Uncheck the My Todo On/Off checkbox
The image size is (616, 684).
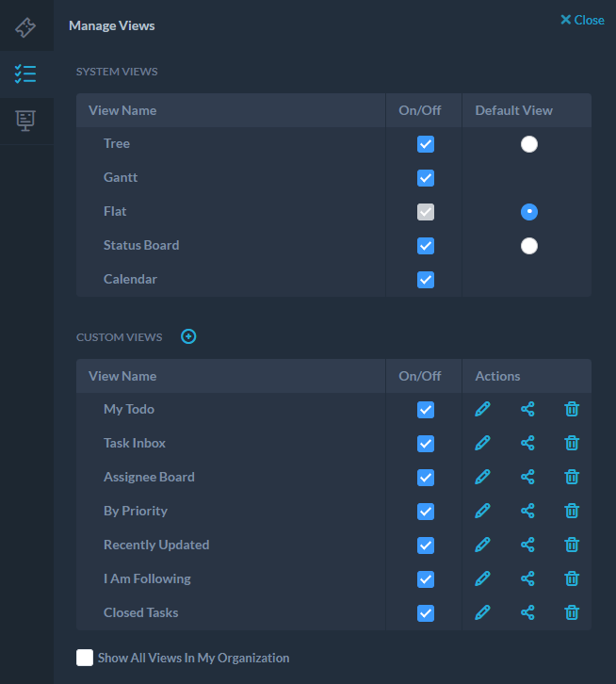[x=426, y=410]
